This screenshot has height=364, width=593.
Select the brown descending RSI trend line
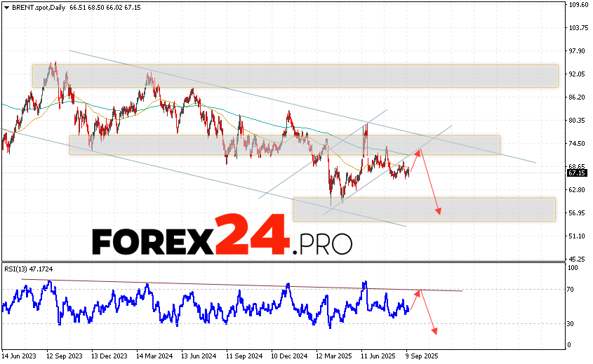(239, 284)
